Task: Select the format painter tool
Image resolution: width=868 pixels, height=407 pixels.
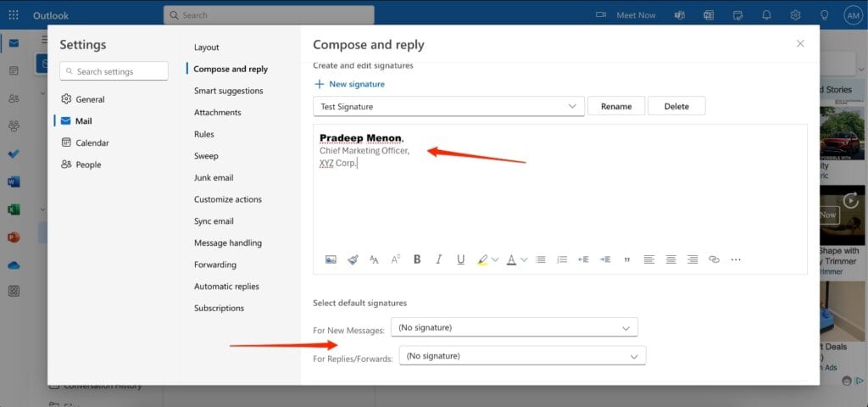Action: coord(353,259)
